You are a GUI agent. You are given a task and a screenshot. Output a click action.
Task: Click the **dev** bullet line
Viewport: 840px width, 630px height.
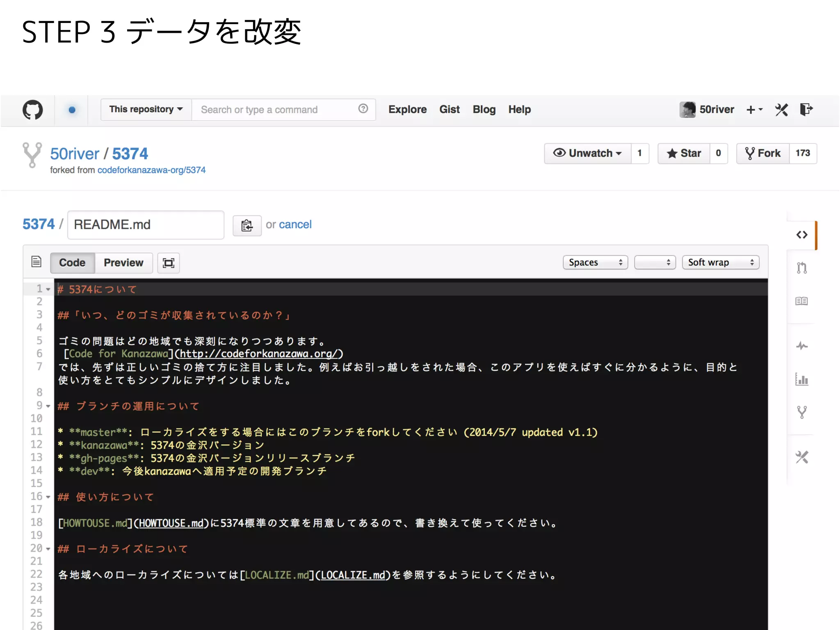coord(192,471)
